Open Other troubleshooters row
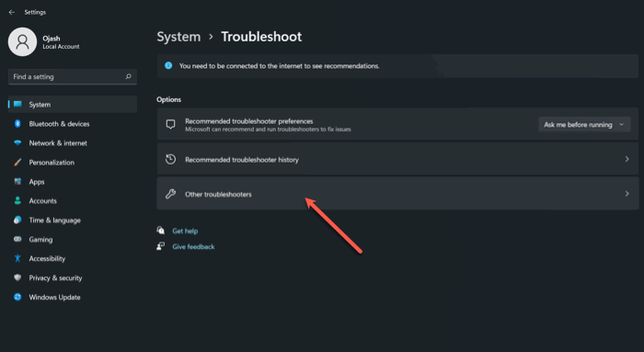 397,194
